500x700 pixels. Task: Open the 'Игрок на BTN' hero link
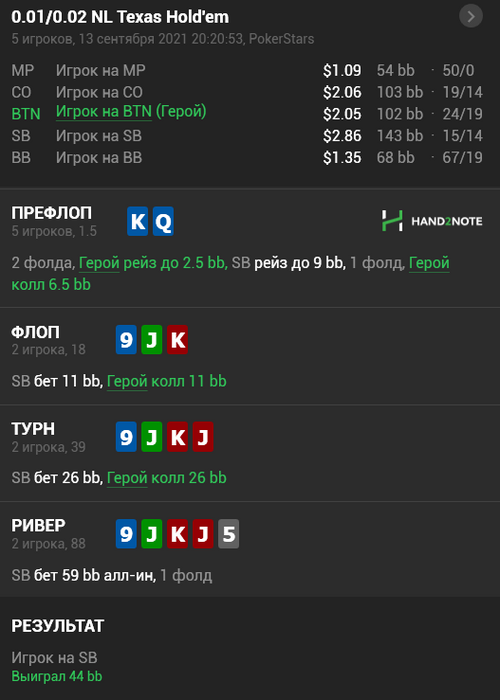[104, 112]
